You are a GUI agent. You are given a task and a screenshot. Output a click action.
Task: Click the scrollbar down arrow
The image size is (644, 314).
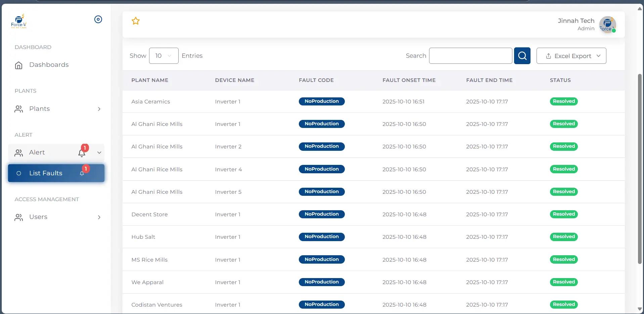pyautogui.click(x=640, y=309)
